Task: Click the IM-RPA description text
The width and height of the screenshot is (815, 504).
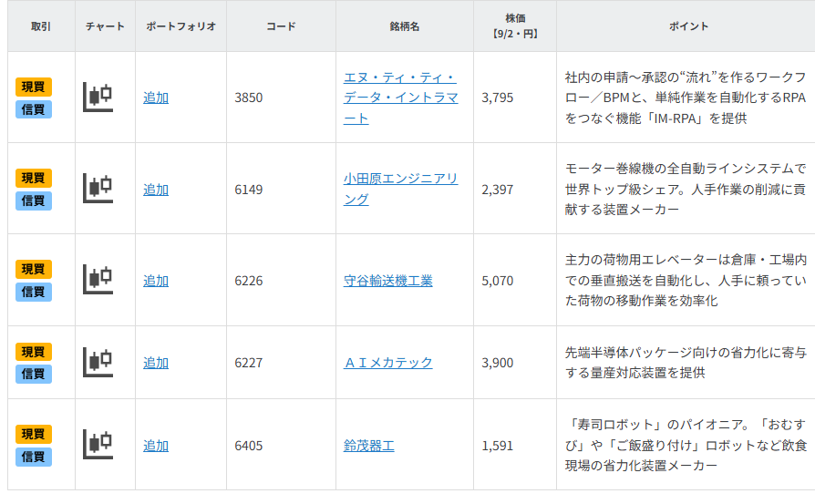Action: pos(685,98)
